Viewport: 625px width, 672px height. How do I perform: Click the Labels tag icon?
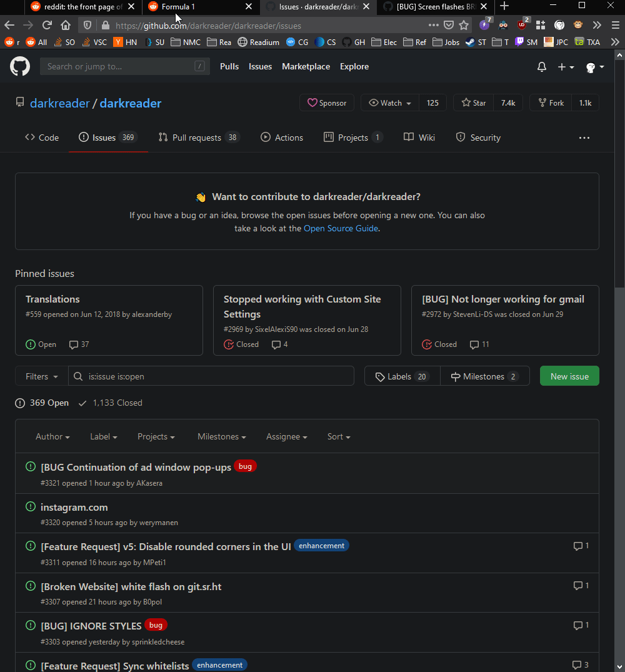tap(379, 376)
